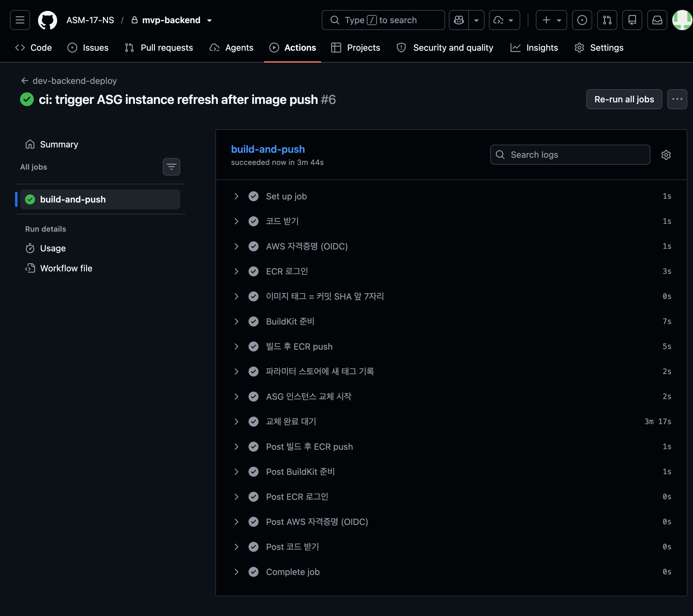Expand the Post AWS 자격증명 (OIDC) step

tap(451, 522)
